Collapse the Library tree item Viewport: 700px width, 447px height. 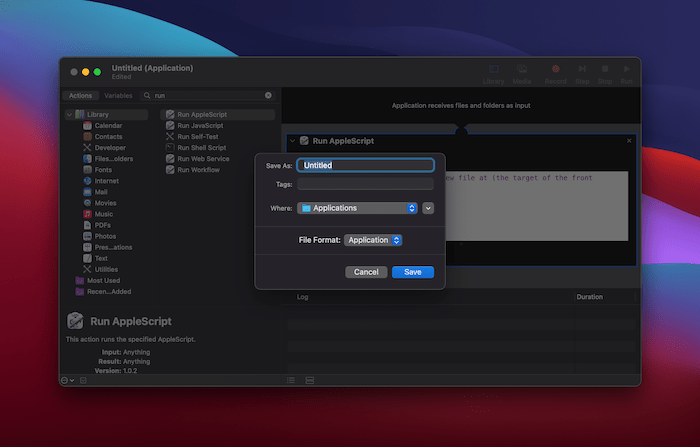tap(69, 115)
